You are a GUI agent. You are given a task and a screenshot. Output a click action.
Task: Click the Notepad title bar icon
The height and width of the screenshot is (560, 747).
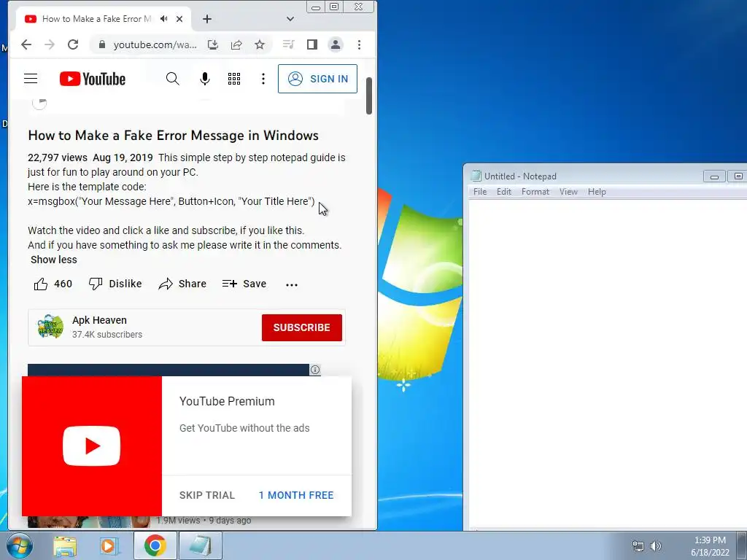[x=476, y=176]
